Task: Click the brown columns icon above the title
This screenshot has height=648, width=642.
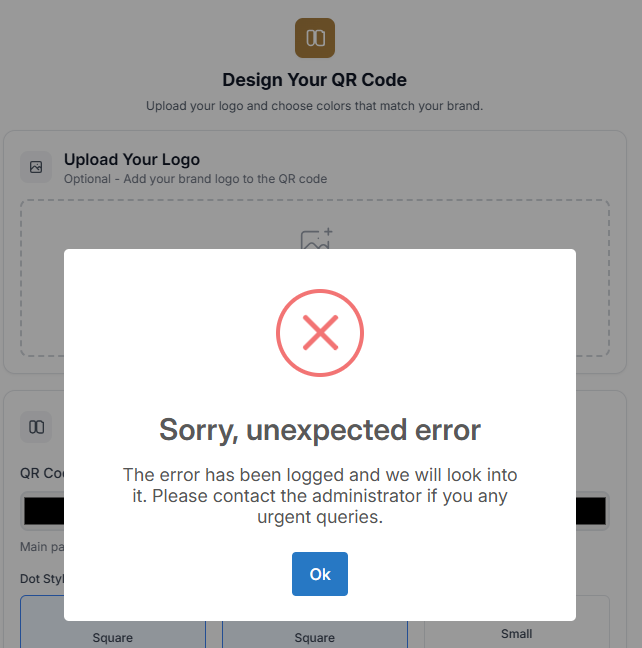Action: tap(315, 38)
